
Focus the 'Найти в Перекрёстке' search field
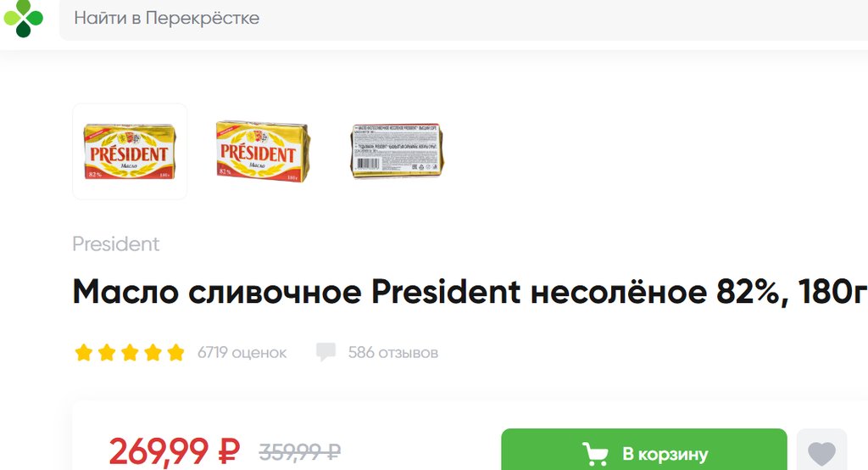point(464,19)
